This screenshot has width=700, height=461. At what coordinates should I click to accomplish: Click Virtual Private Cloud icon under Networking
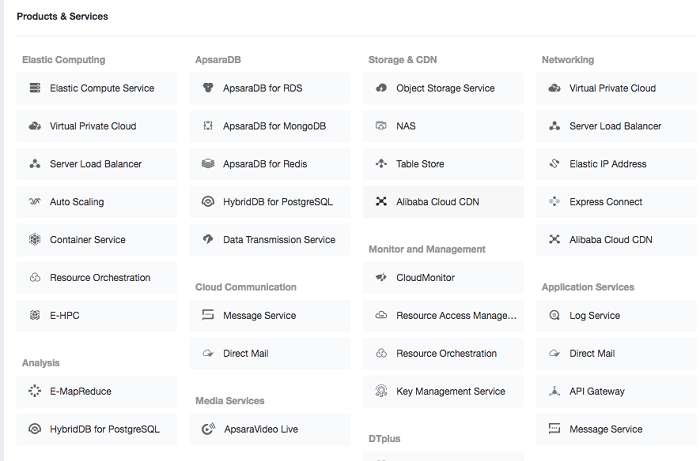(554, 88)
